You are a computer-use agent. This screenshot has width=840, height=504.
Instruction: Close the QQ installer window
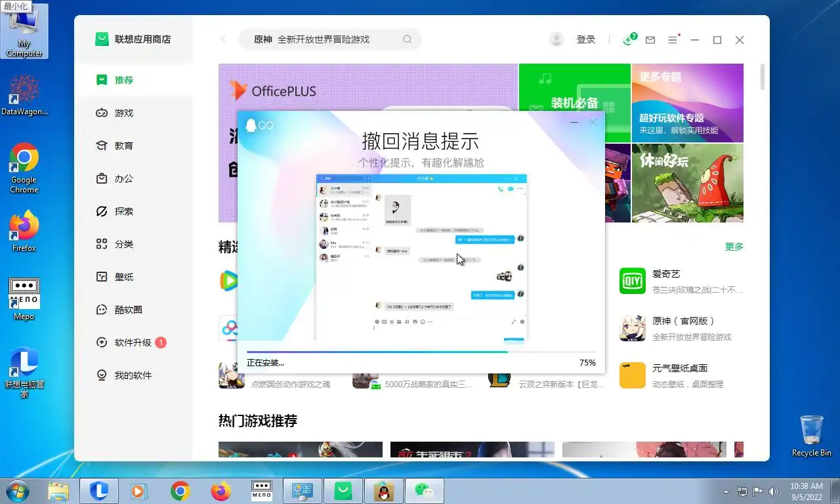pos(593,122)
